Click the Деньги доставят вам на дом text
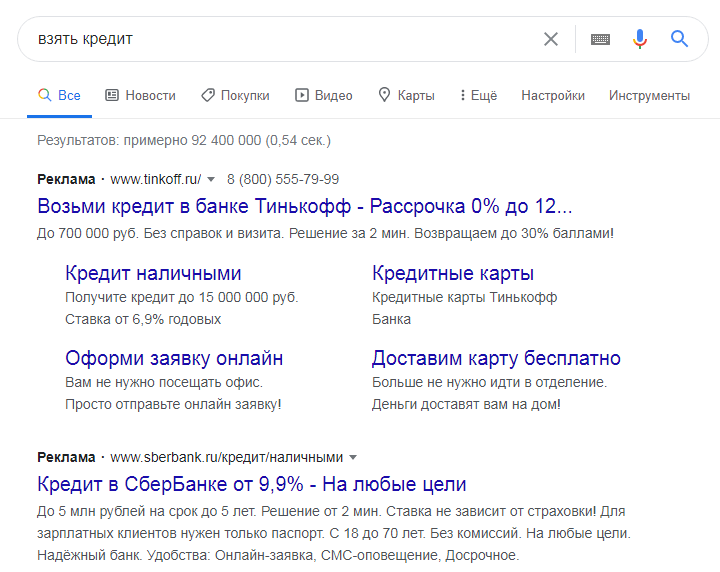 466,404
